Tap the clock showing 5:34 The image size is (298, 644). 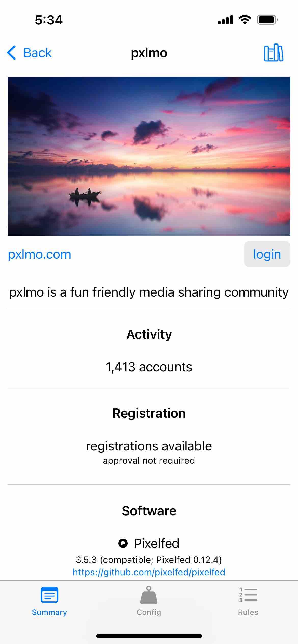pos(49,20)
